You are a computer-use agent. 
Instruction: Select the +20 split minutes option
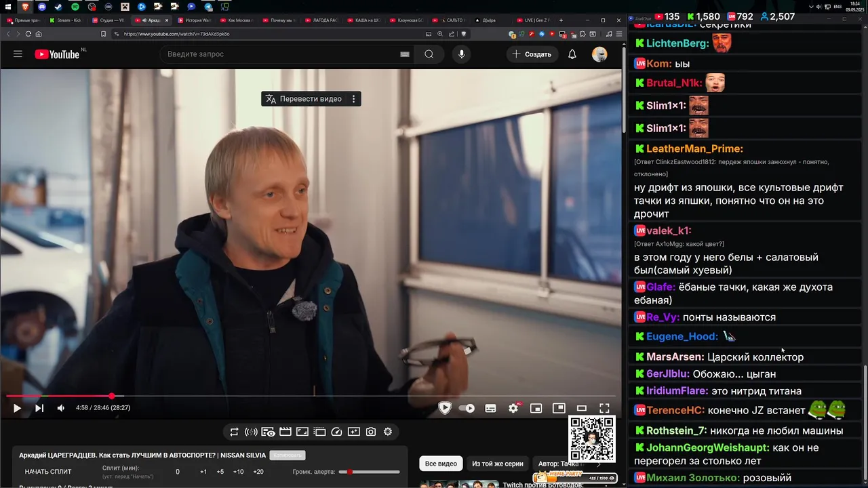(x=258, y=472)
